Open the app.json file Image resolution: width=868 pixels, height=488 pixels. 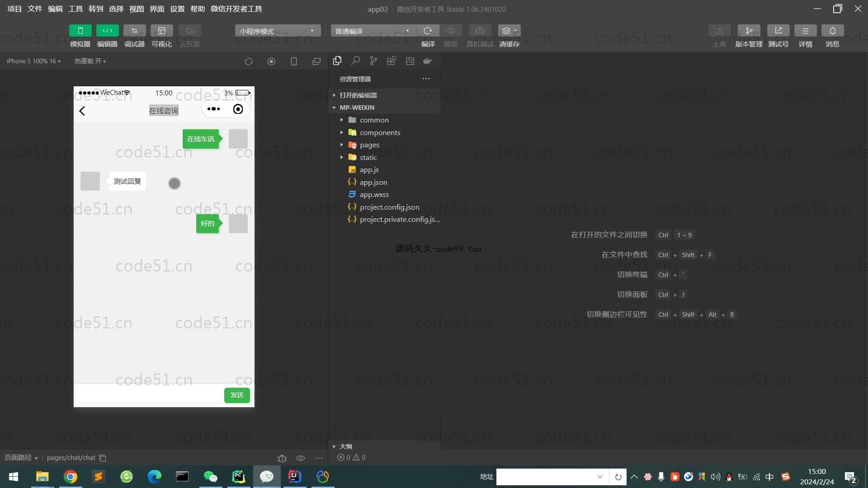384,182
